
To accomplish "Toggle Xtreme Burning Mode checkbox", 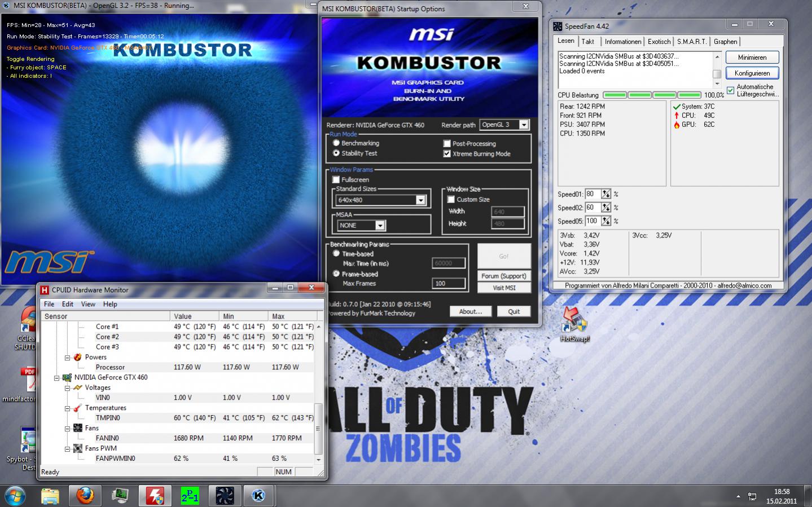I will (447, 153).
